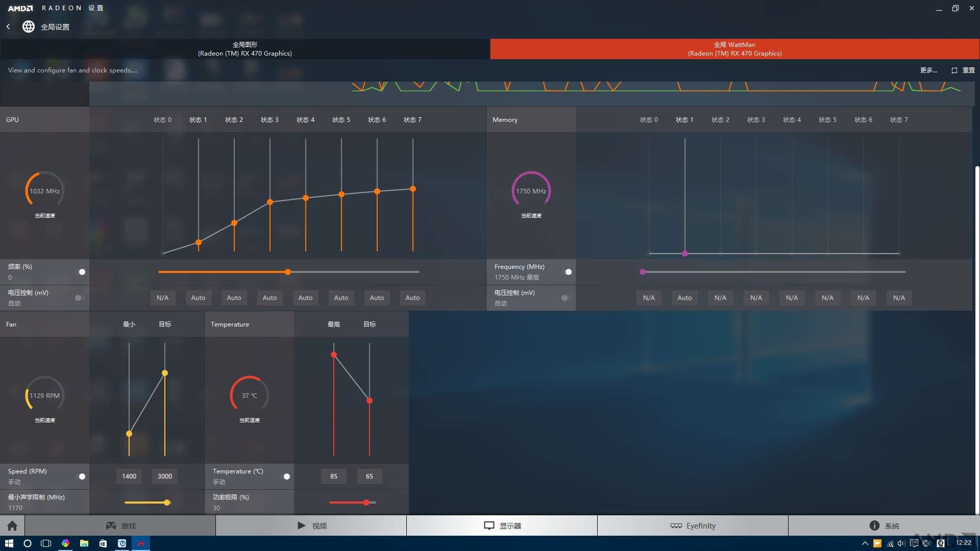This screenshot has width=980, height=551.
Task: Click the 更多... more button
Action: (x=928, y=70)
